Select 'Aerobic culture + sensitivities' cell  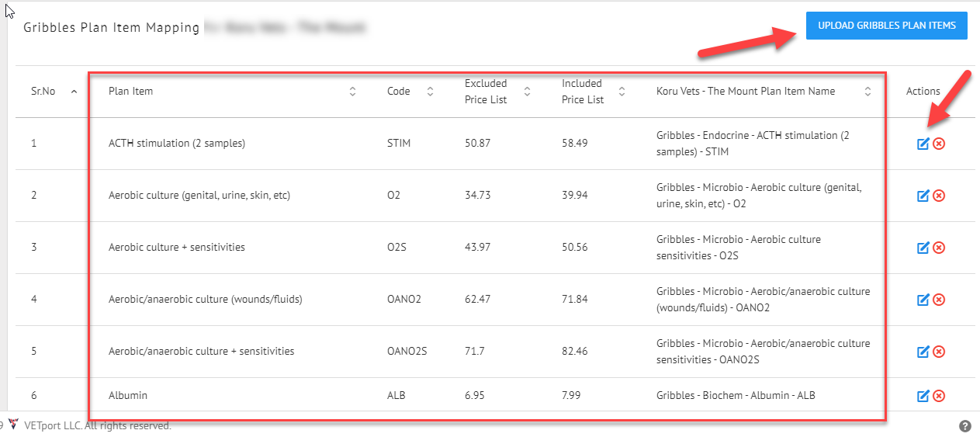pos(177,248)
